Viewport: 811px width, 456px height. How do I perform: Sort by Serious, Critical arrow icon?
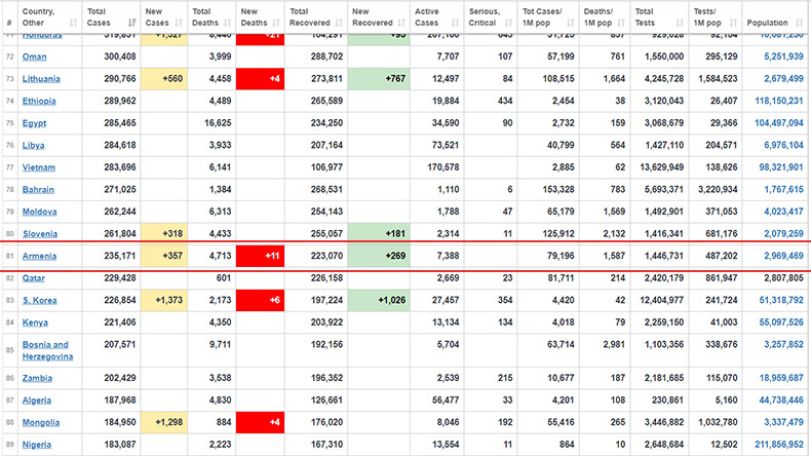pyautogui.click(x=508, y=23)
